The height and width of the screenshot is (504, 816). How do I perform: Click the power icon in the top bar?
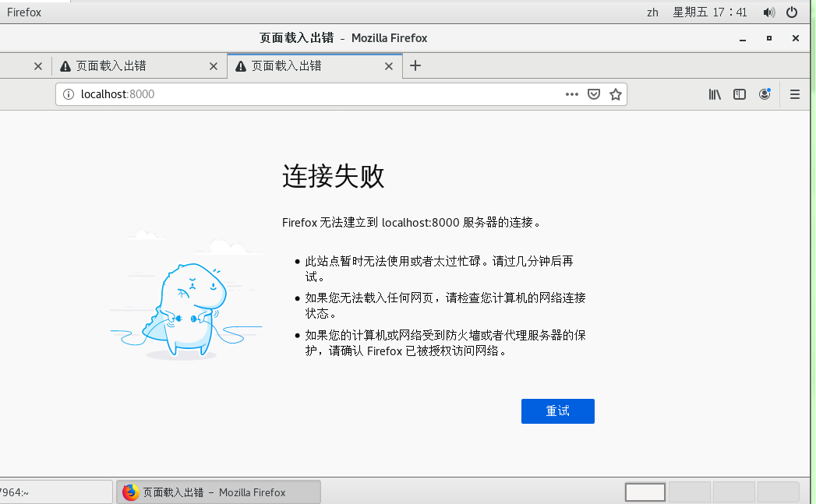pyautogui.click(x=792, y=12)
